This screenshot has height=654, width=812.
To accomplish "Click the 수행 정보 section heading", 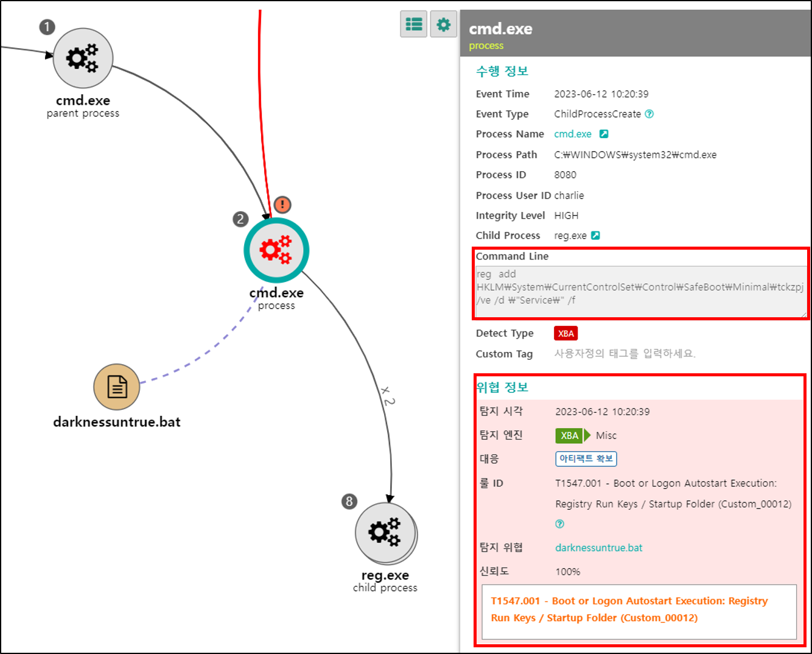I will tap(502, 71).
